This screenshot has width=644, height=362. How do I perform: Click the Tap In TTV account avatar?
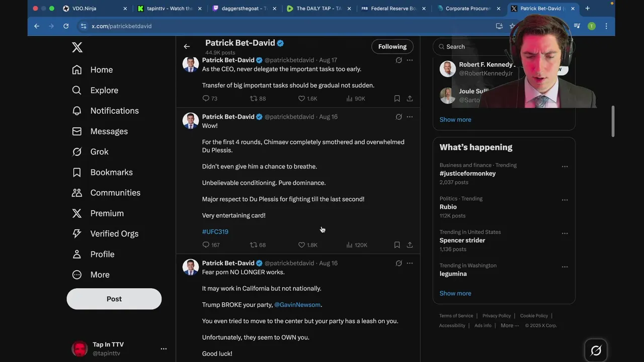[x=79, y=348]
